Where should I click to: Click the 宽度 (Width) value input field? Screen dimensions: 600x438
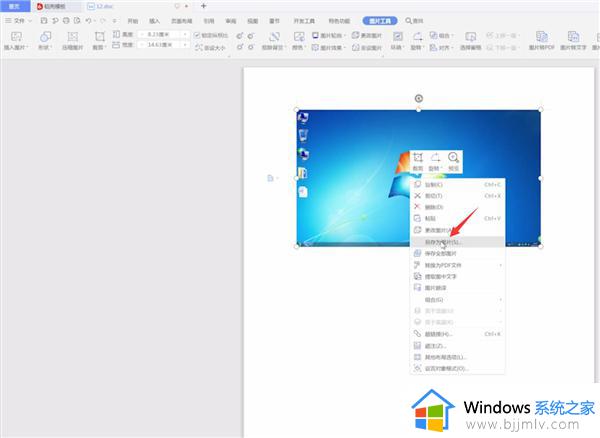[163, 45]
